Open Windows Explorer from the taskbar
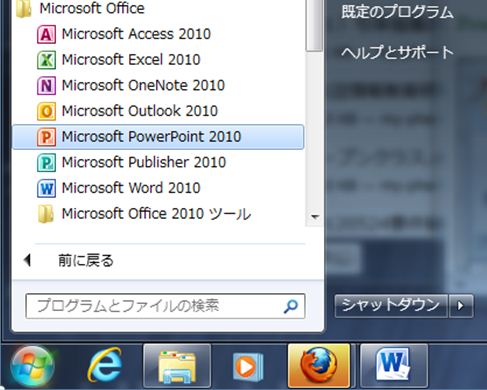Viewport: 487px width, 390px height. pos(177,366)
